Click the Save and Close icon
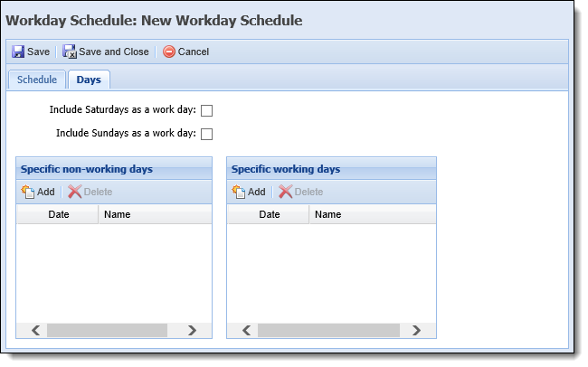This screenshot has width=588, height=367. click(x=70, y=52)
